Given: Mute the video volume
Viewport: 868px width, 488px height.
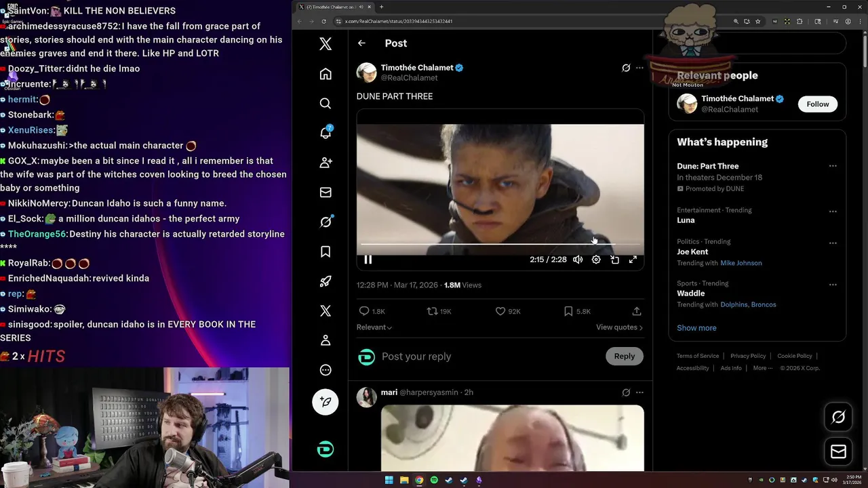Looking at the screenshot, I should point(578,260).
